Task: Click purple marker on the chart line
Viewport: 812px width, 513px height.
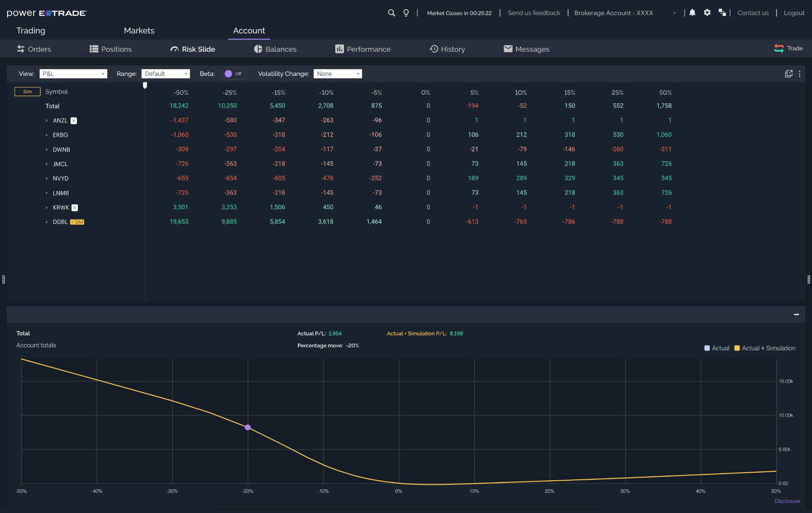Action: (248, 427)
